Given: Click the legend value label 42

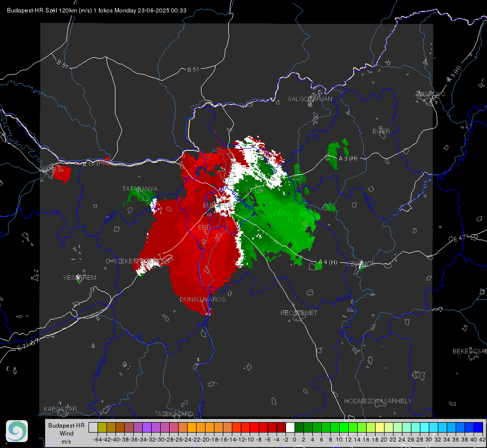Looking at the screenshot, I should point(483,440).
